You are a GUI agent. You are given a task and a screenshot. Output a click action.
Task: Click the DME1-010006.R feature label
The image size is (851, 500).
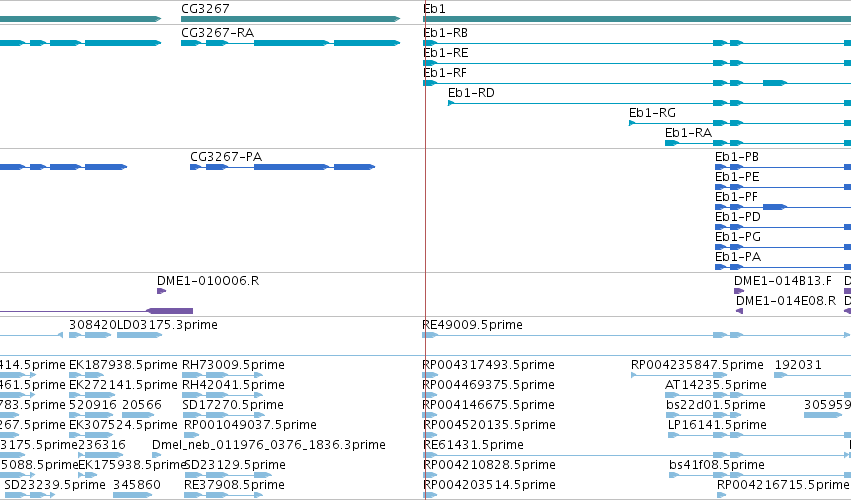208,281
